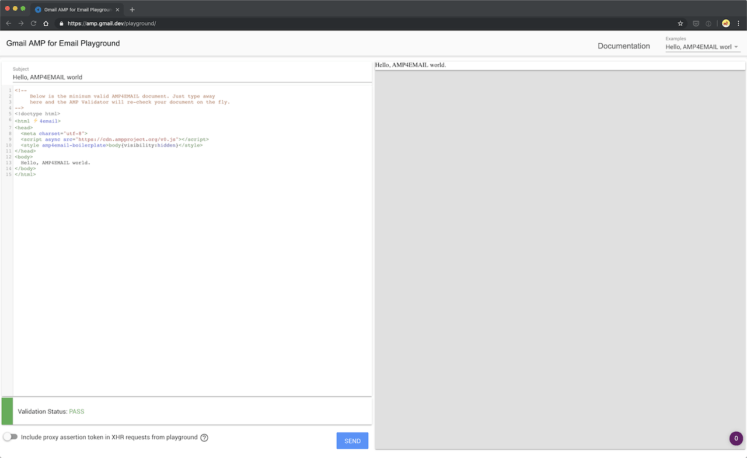Reload the playground page
Screen dimensions: 747x458
coord(33,23)
